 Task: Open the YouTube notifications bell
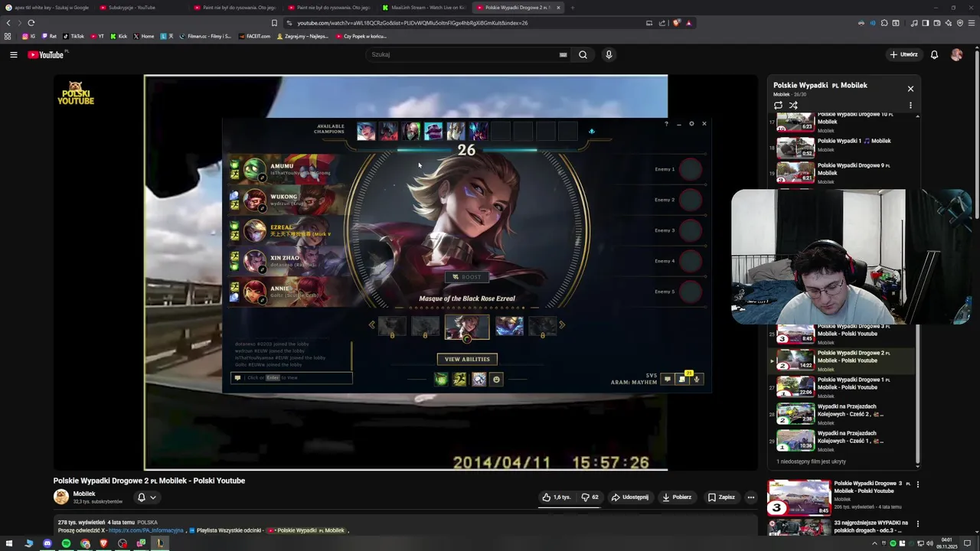[934, 54]
